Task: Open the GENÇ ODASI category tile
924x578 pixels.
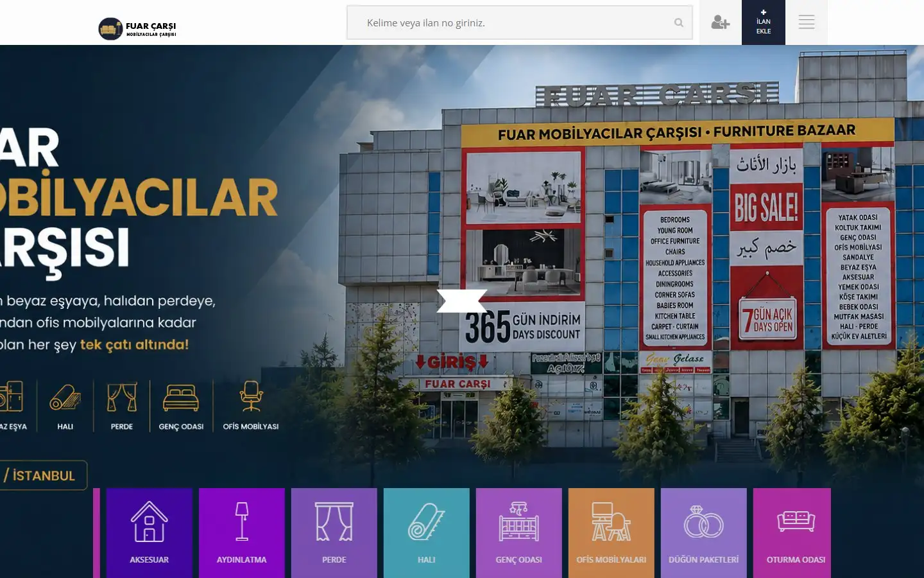Action: click(519, 533)
